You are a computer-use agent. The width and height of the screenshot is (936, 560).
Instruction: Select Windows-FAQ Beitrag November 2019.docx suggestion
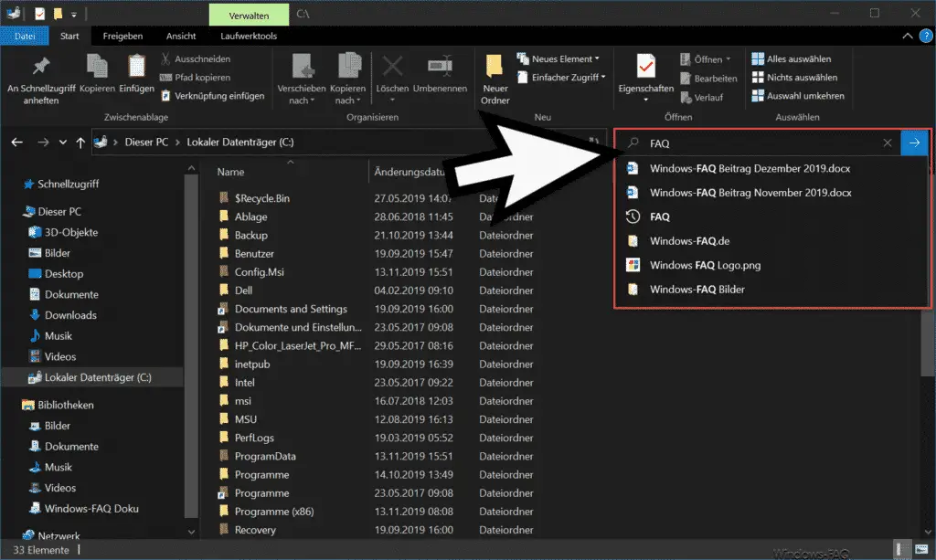[x=771, y=193]
